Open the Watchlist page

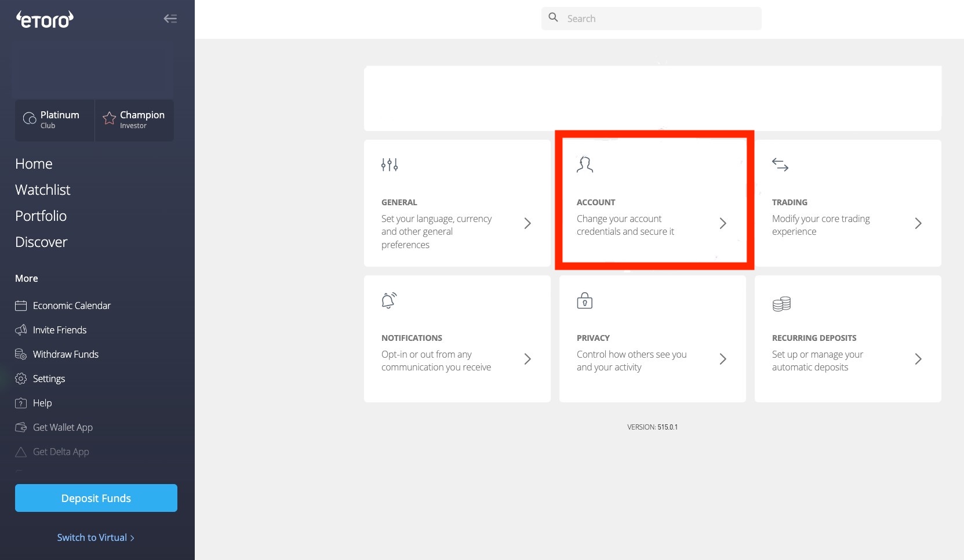click(42, 190)
